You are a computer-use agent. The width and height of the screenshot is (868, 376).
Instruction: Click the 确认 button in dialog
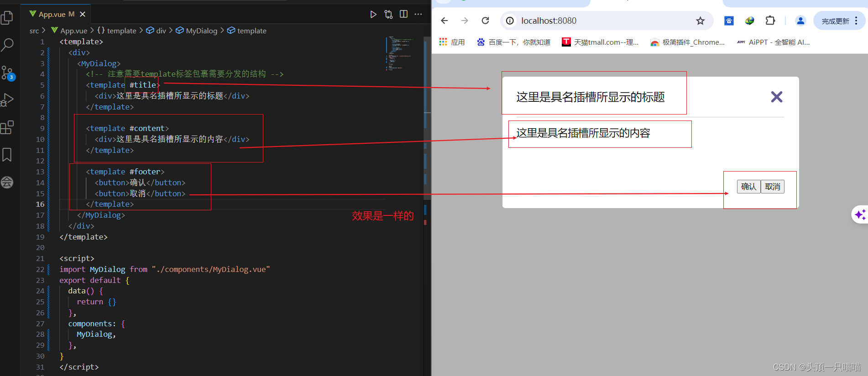coord(748,187)
